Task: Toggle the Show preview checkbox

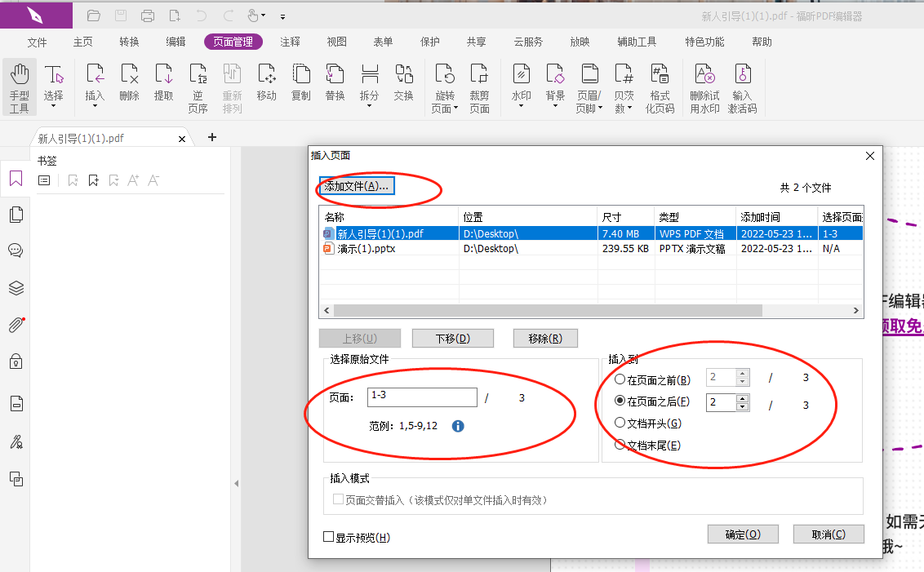Action: coord(329,537)
